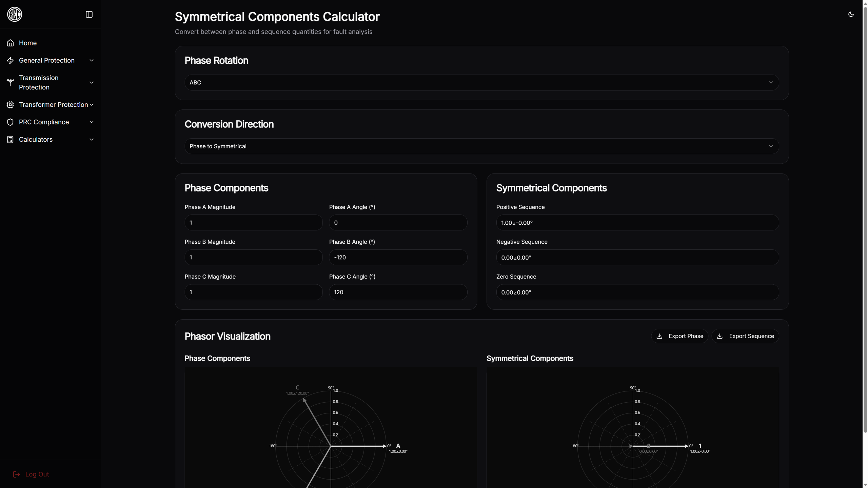Image resolution: width=868 pixels, height=488 pixels.
Task: Expand the General Protection chevron
Action: (91, 60)
